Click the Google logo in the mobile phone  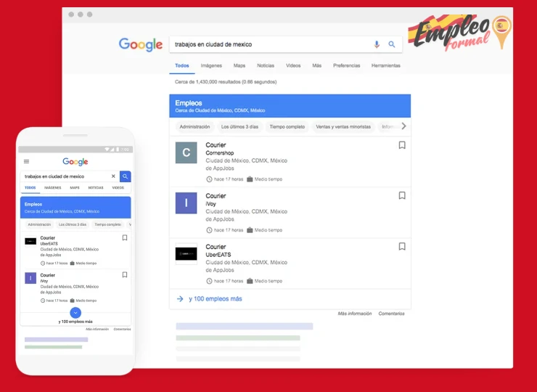tap(75, 161)
